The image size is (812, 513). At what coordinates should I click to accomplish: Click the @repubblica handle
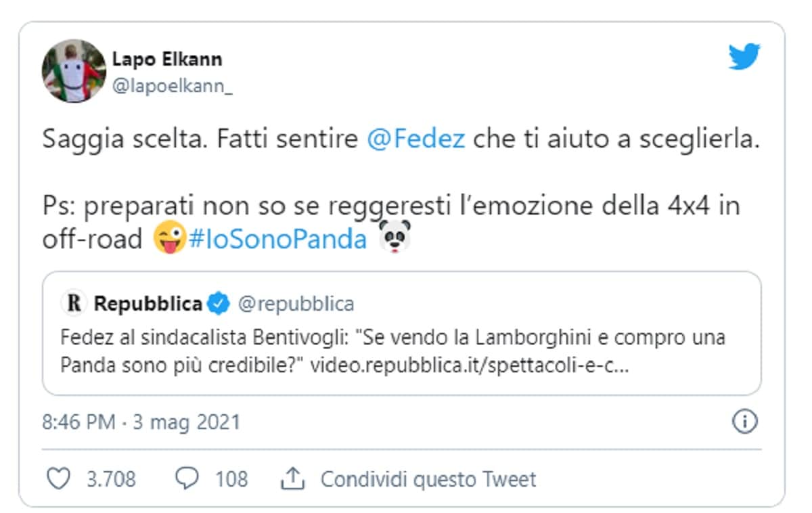[x=295, y=305]
